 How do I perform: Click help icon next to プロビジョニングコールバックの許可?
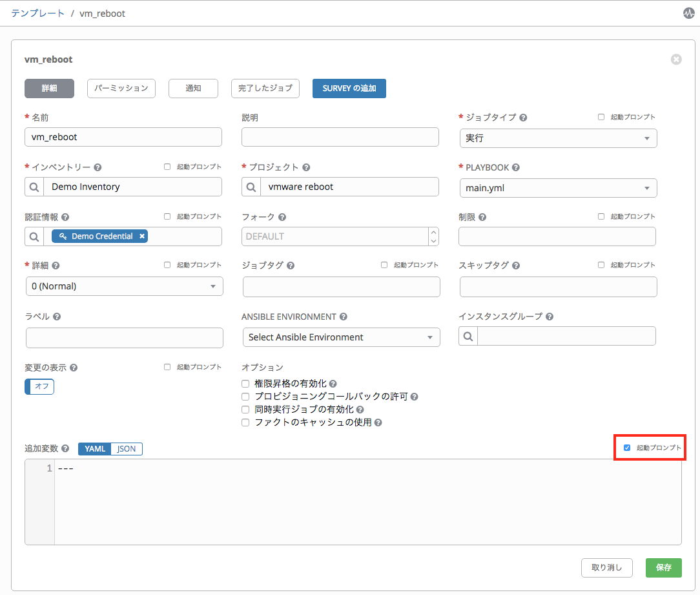click(415, 397)
